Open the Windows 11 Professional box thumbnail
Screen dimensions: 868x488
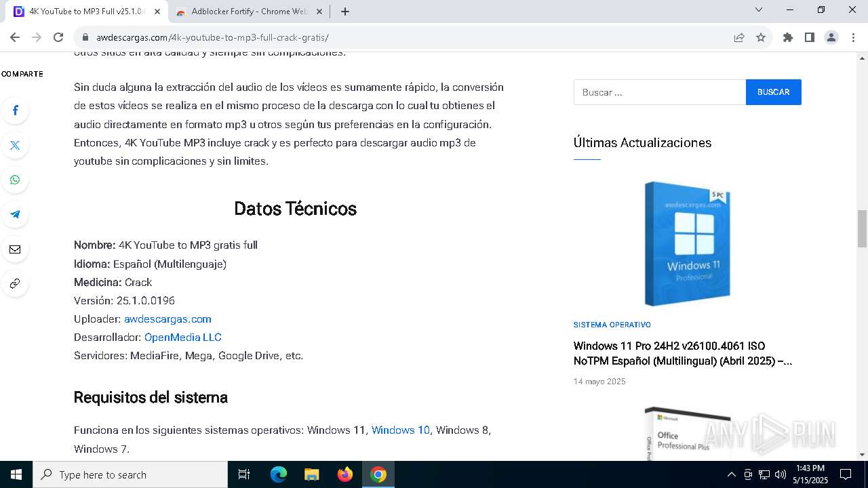click(687, 244)
